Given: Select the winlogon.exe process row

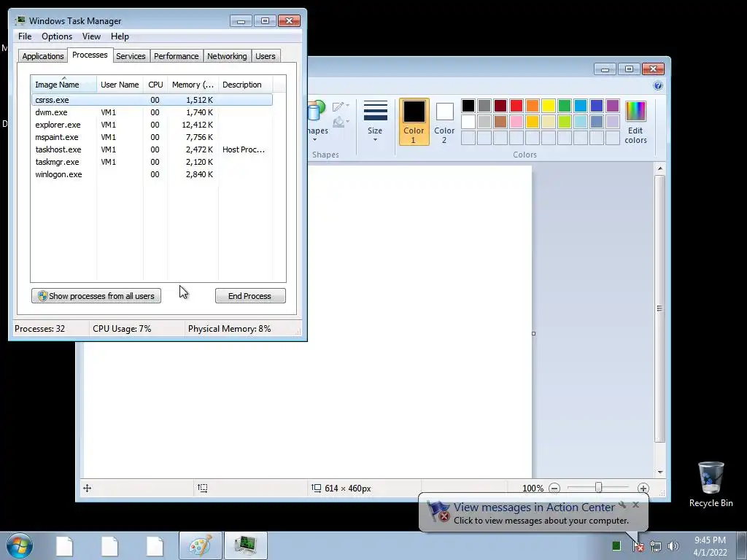Looking at the screenshot, I should tap(152, 174).
